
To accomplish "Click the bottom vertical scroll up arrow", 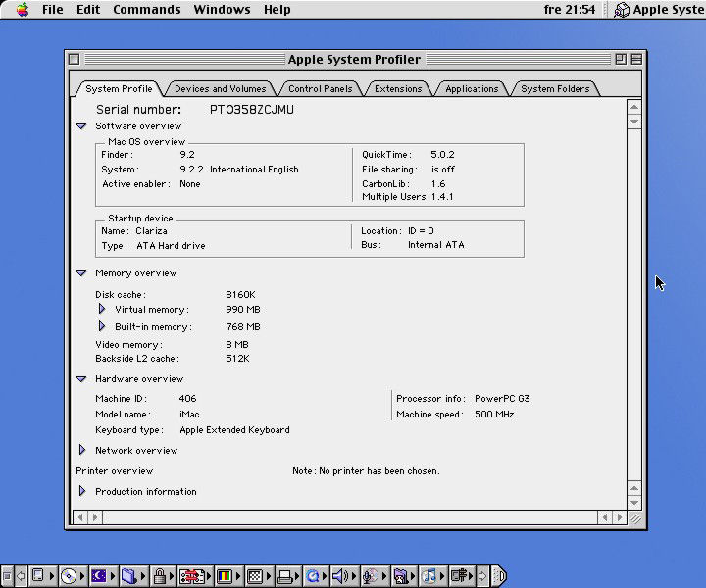I will 634,488.
